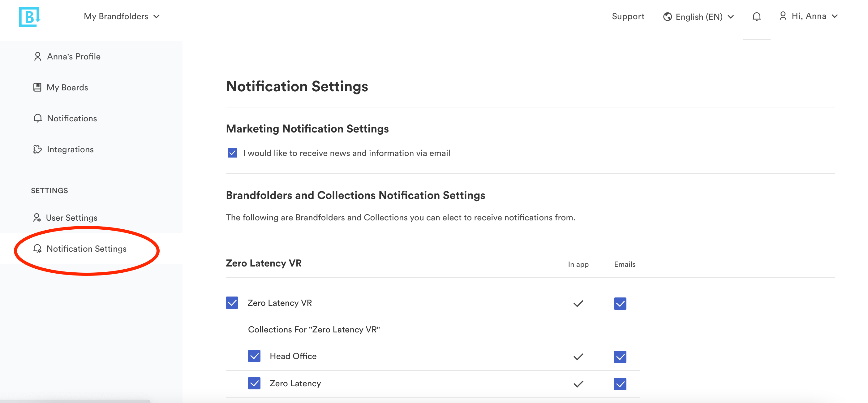
Task: Toggle the Zero Latency VR brandfolder checkbox
Action: coord(232,302)
